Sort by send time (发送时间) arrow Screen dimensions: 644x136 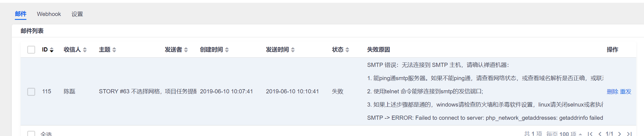(293, 50)
